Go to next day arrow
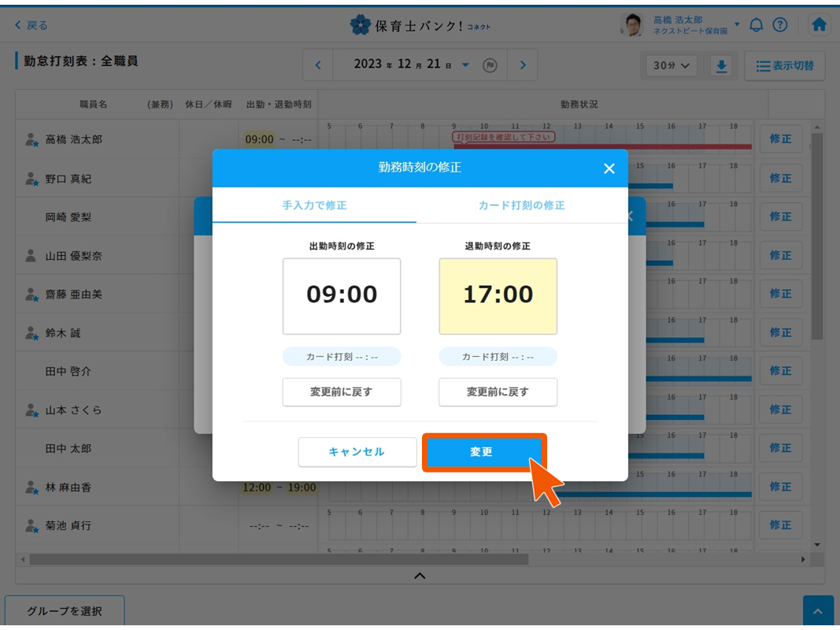Screen dimensions: 840x630 click(x=523, y=65)
